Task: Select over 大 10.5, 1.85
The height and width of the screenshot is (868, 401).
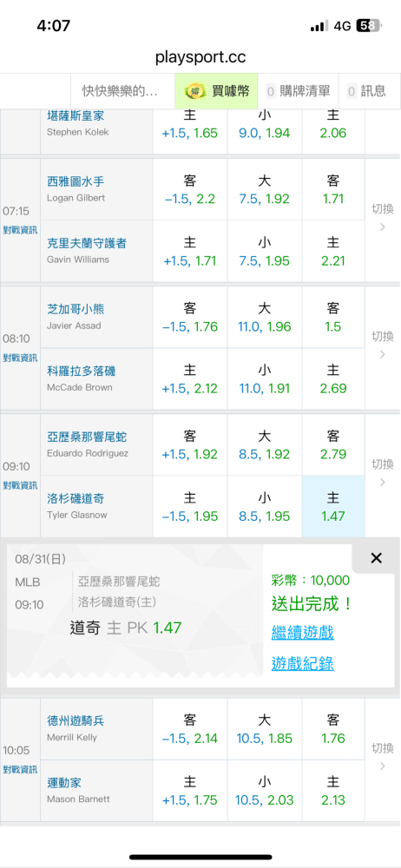Action: point(264,729)
